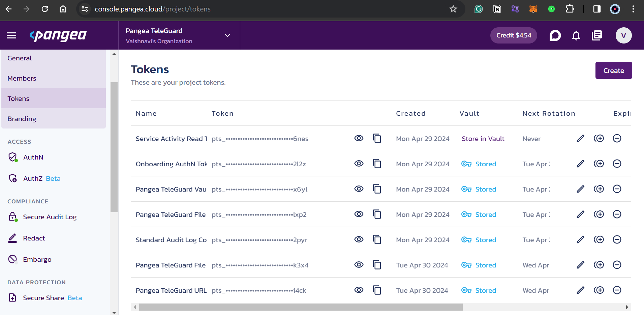The image size is (644, 315).
Task: Click the Create token button
Action: pyautogui.click(x=614, y=70)
